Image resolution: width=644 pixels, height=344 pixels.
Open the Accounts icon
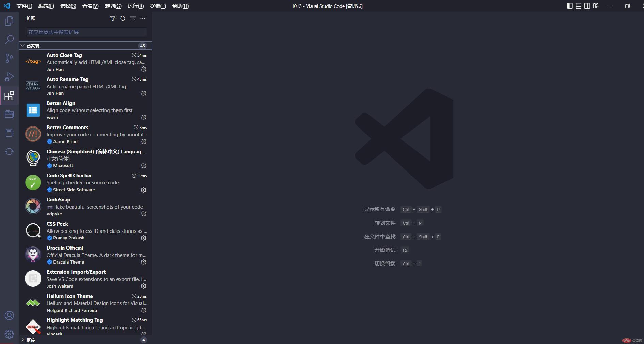(9, 316)
